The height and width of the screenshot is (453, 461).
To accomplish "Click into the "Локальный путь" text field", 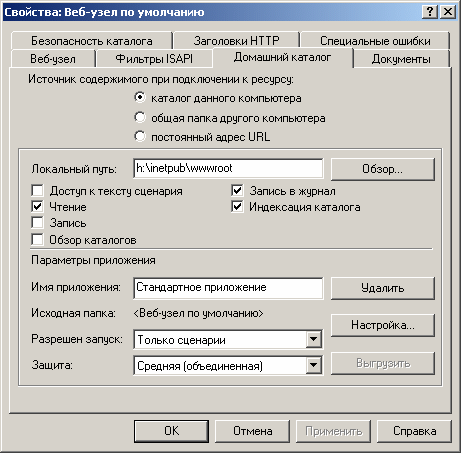I will coord(228,168).
